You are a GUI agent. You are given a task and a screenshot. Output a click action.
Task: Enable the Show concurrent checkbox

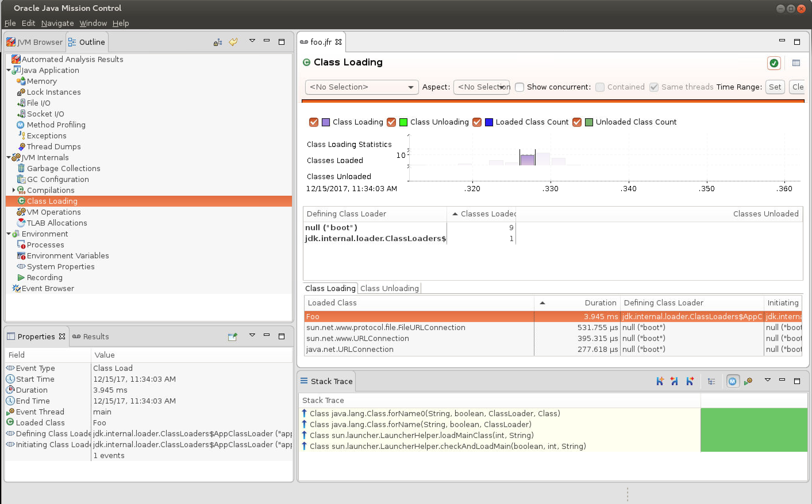coord(519,87)
